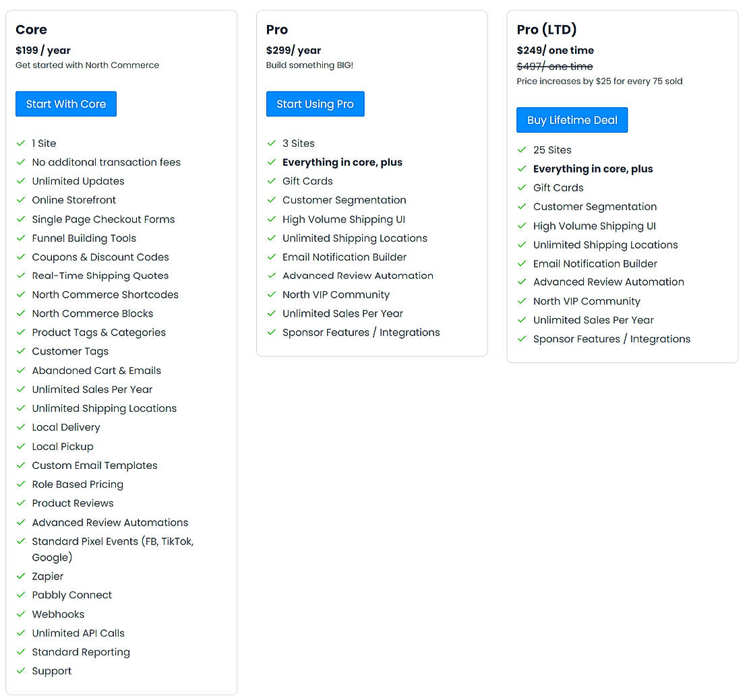This screenshot has height=700, width=747.
Task: Click checkmark beside Customer Tags
Action: 21,351
